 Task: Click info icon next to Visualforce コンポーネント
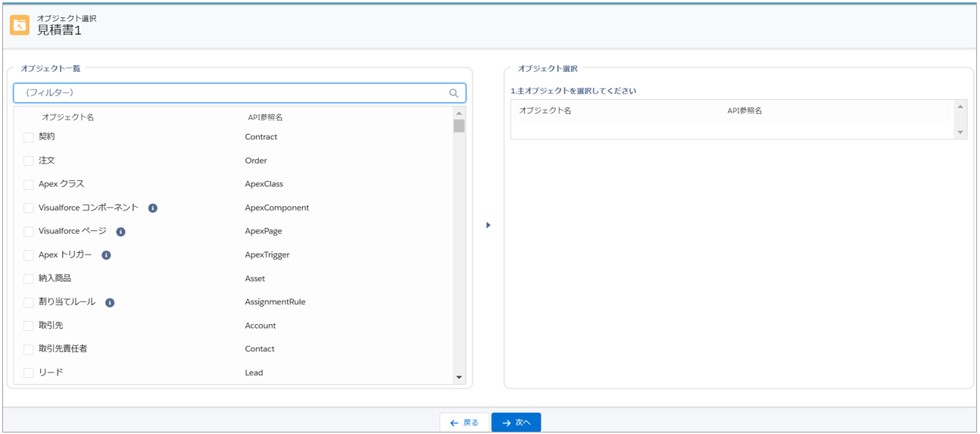[x=153, y=208]
